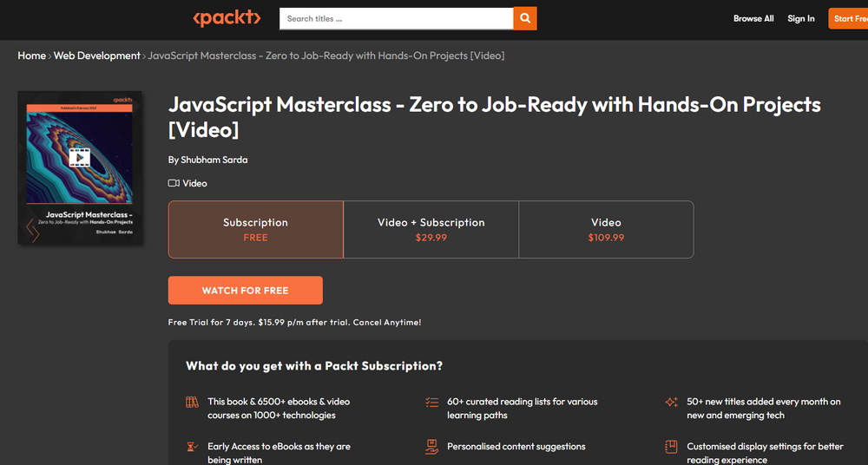The image size is (868, 465).
Task: Click the Start Free button in header
Action: [848, 18]
